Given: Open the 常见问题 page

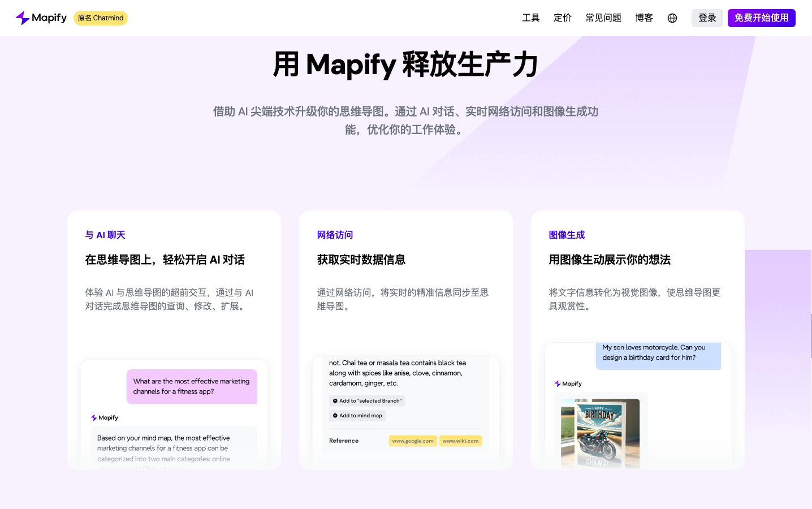Looking at the screenshot, I should point(603,18).
